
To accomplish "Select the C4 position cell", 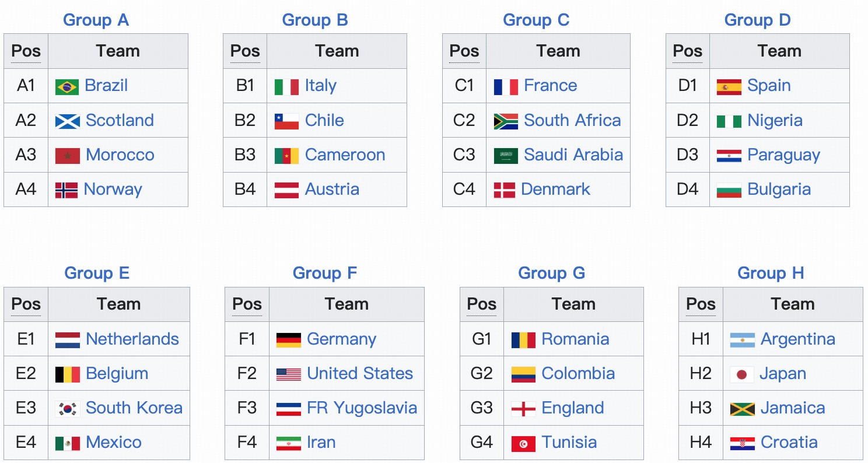I will 464,190.
